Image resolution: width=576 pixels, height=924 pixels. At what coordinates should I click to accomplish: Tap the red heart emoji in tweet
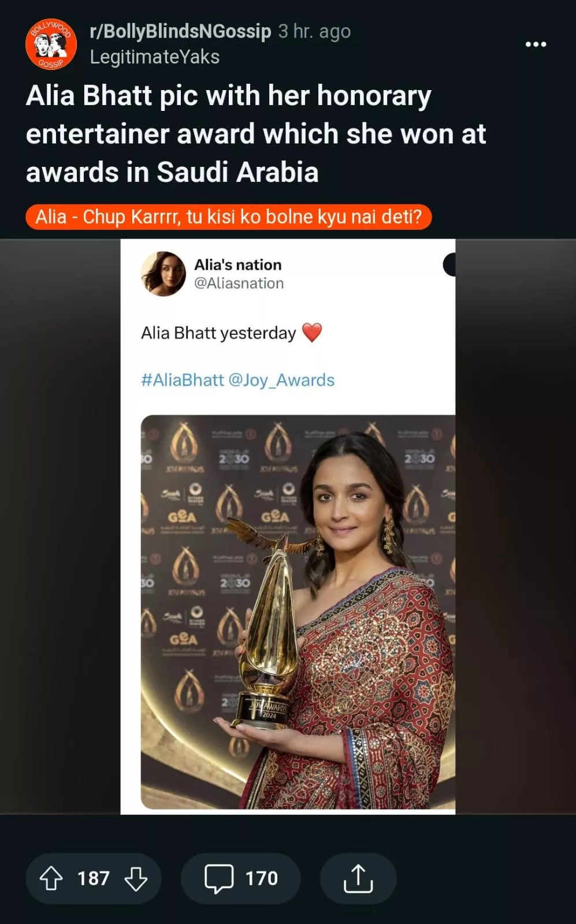tap(312, 333)
